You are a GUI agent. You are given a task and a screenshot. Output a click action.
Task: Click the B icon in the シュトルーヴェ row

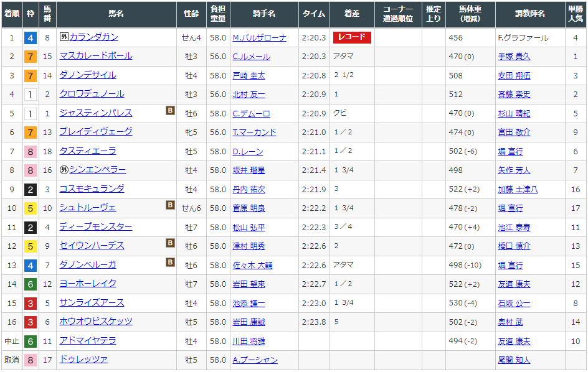pos(170,205)
